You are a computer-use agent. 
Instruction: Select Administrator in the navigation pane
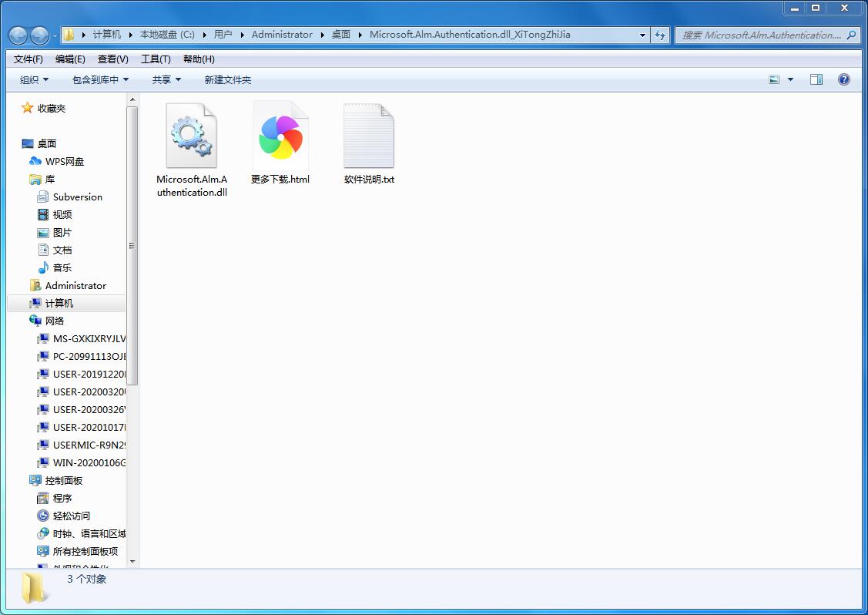click(75, 286)
